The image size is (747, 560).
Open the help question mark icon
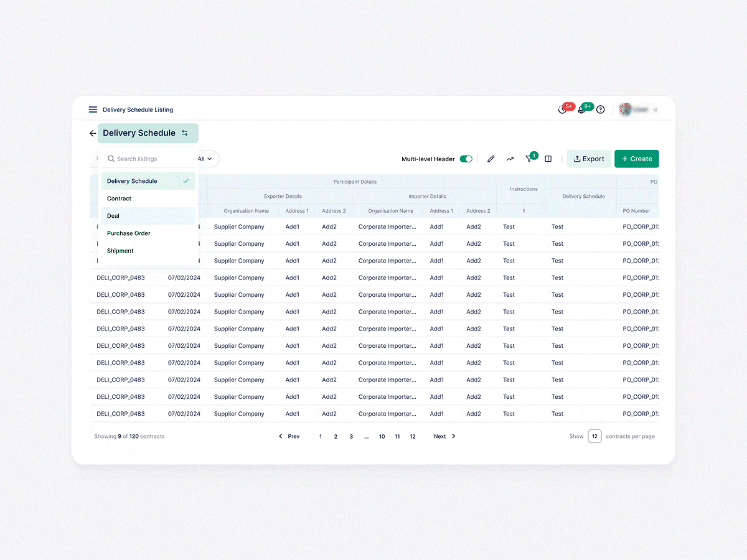tap(601, 110)
